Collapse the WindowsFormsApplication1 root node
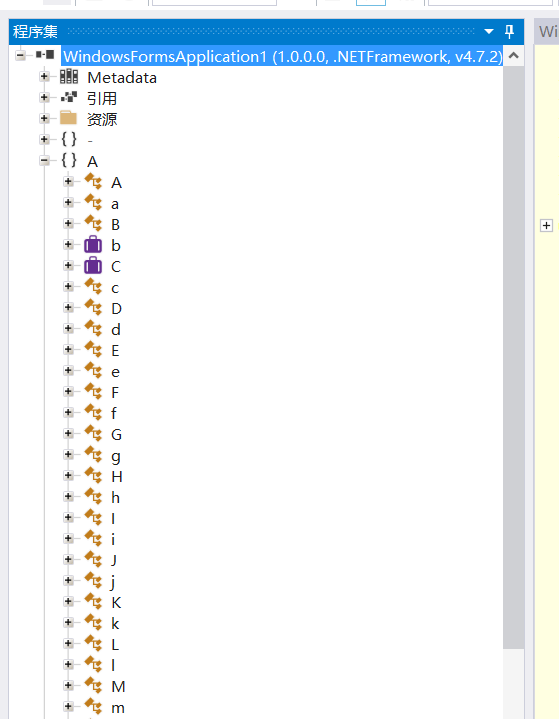 point(20,55)
